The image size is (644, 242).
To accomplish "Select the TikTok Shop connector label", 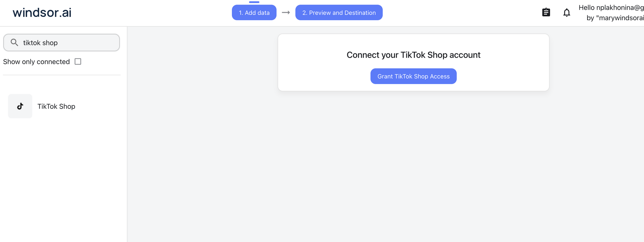I will click(x=56, y=107).
